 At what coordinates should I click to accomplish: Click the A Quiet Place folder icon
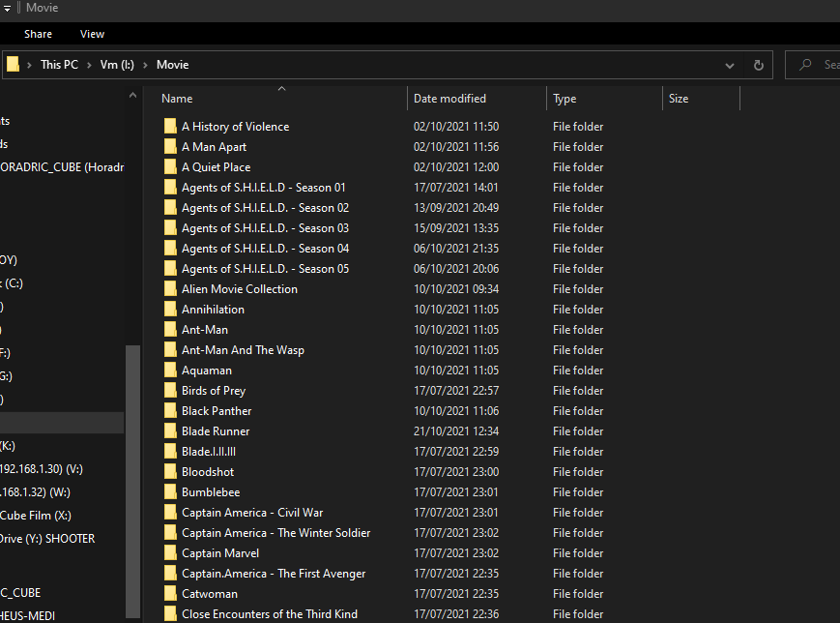point(170,167)
